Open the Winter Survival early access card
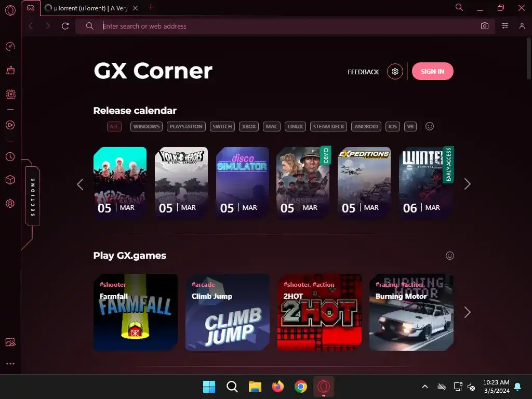 pos(425,182)
